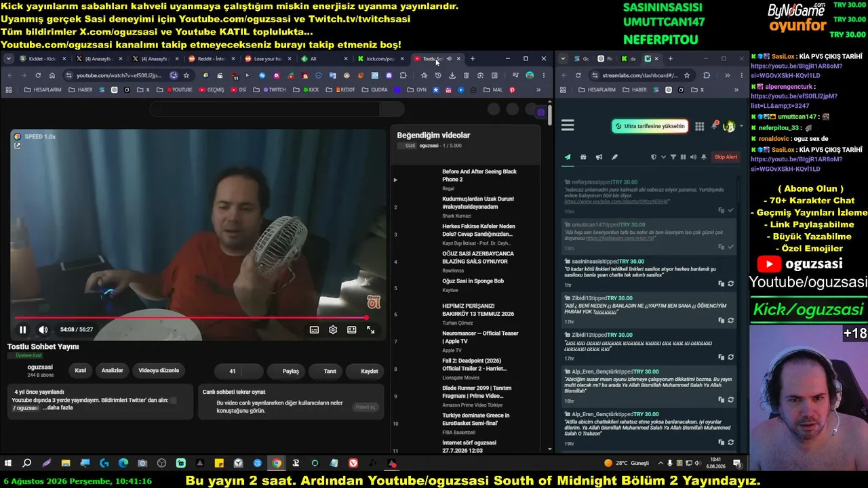Open Chrome from the taskbar

click(x=277, y=464)
